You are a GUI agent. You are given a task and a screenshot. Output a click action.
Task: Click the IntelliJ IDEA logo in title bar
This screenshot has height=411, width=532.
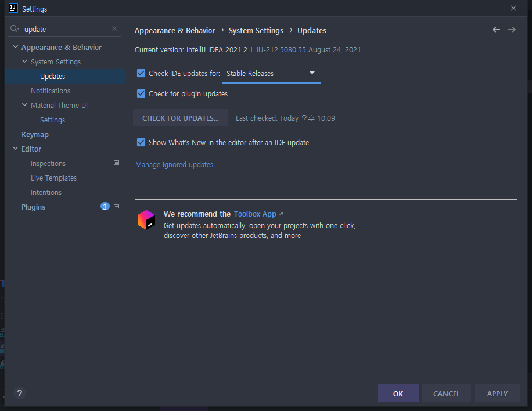(x=13, y=8)
